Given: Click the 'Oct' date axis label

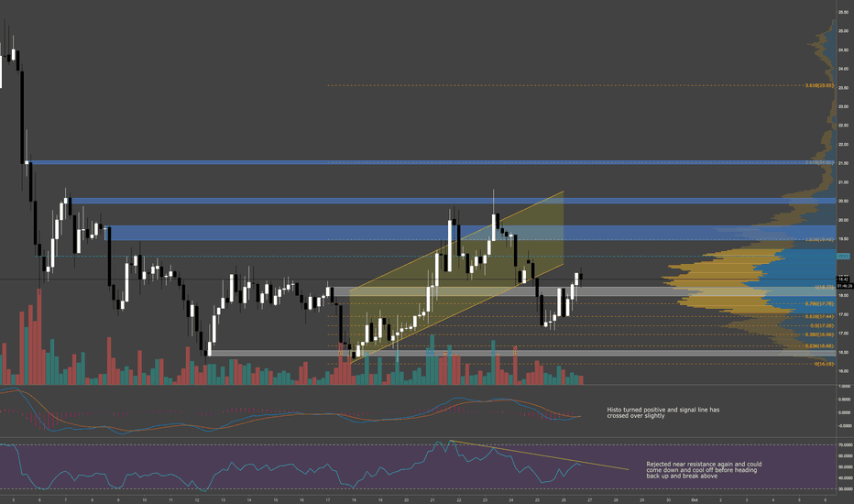Looking at the screenshot, I should tap(695, 499).
